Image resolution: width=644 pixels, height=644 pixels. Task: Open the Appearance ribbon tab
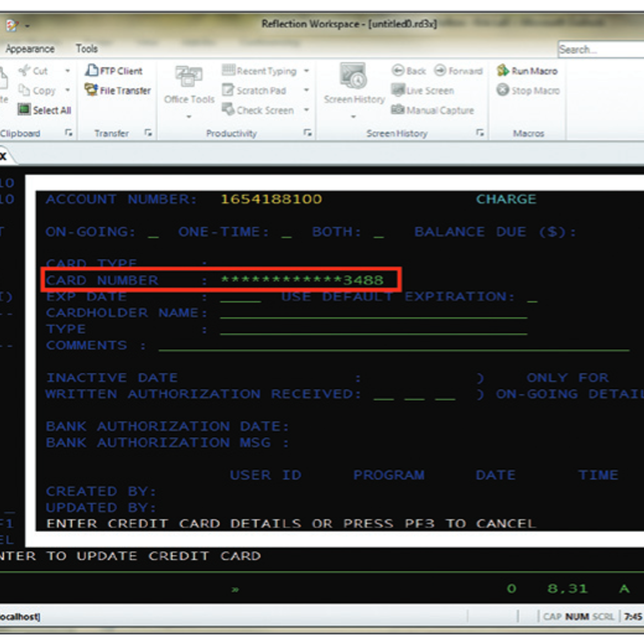(30, 49)
